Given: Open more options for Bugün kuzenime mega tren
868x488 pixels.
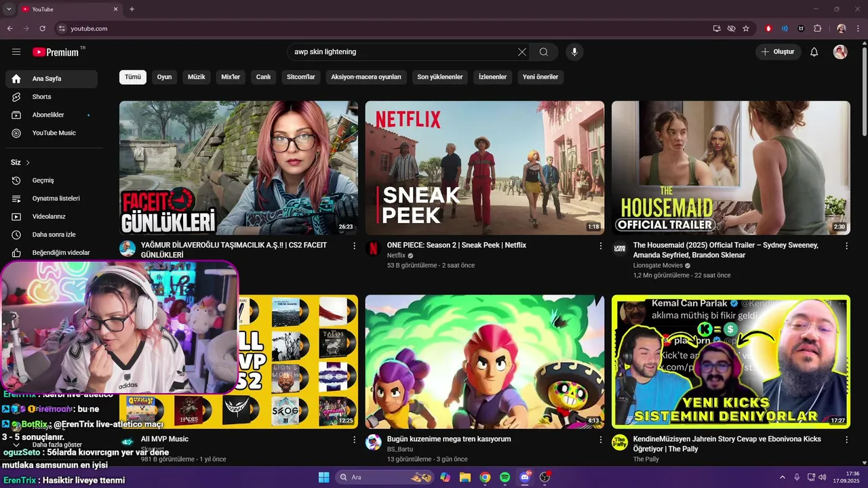Looking at the screenshot, I should click(600, 440).
